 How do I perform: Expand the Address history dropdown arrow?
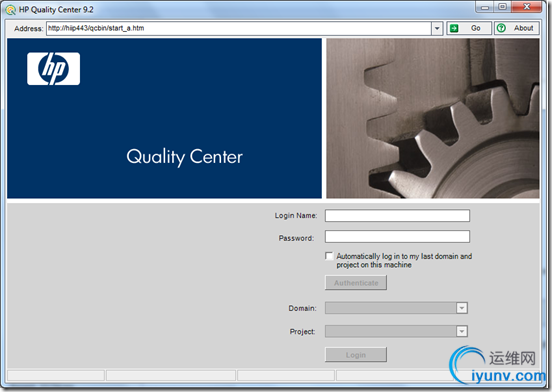(x=437, y=28)
